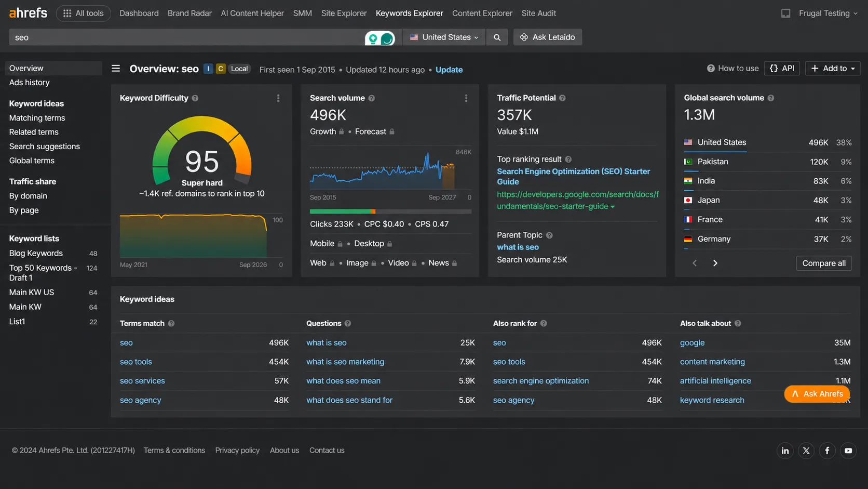This screenshot has width=868, height=489.
Task: Click the clicks distribution progress bar
Action: click(x=390, y=212)
